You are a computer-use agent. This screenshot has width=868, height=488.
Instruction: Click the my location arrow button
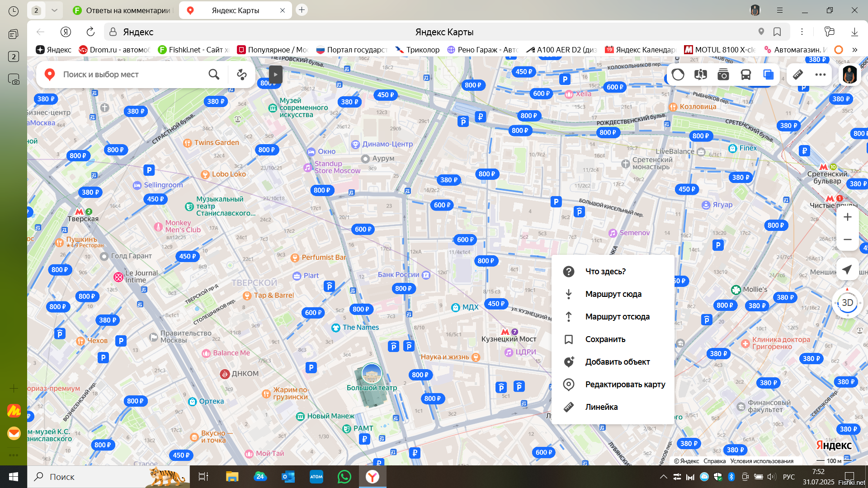pos(847,270)
